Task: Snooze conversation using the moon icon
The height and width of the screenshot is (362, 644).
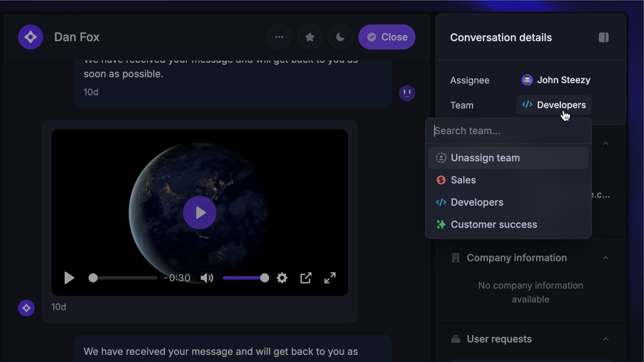Action: click(340, 37)
